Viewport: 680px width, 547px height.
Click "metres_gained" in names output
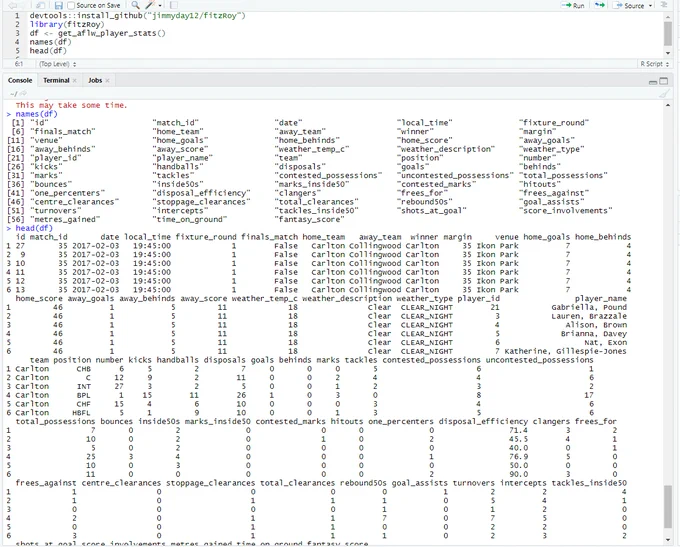point(65,219)
